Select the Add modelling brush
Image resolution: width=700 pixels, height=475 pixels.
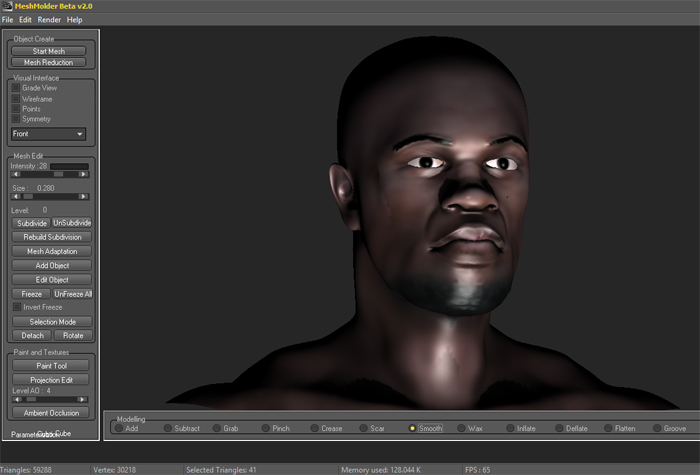[x=119, y=428]
